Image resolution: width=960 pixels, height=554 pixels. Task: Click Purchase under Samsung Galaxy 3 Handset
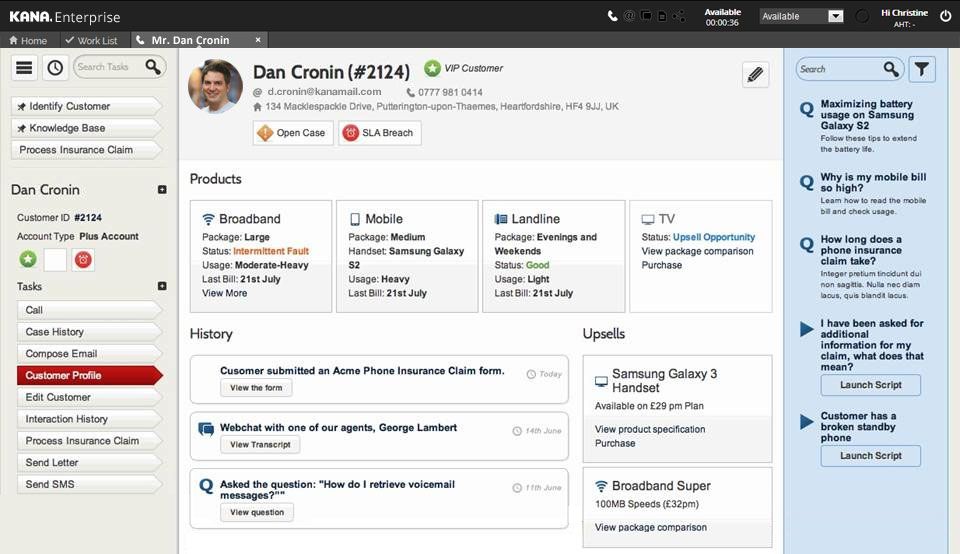pyautogui.click(x=615, y=443)
